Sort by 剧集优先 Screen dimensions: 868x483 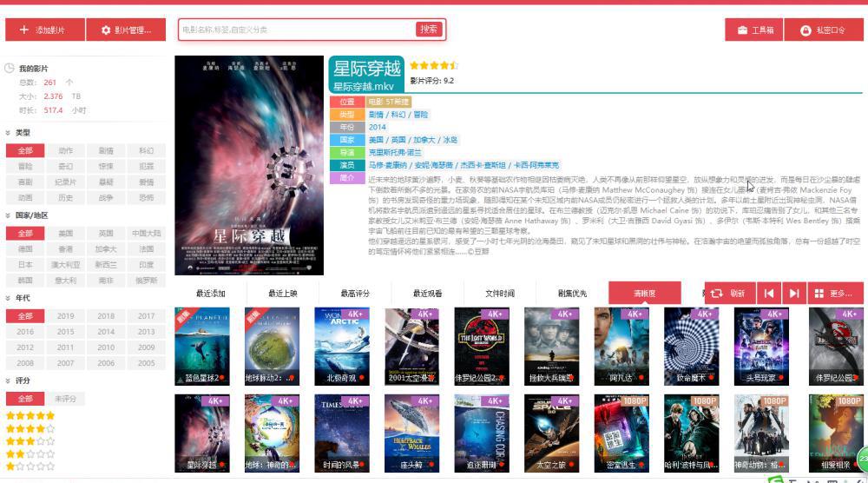click(x=572, y=293)
